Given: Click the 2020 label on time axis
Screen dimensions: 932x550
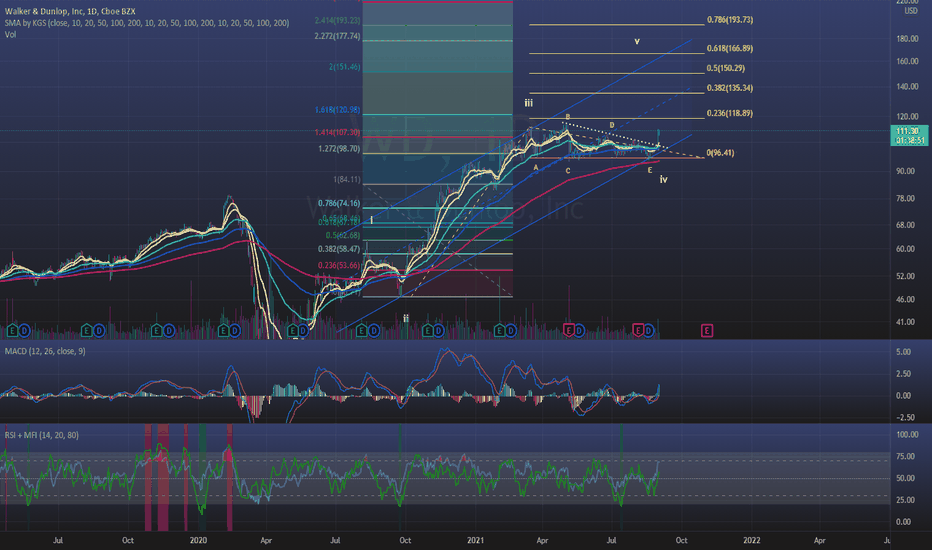Looking at the screenshot, I should pos(199,540).
